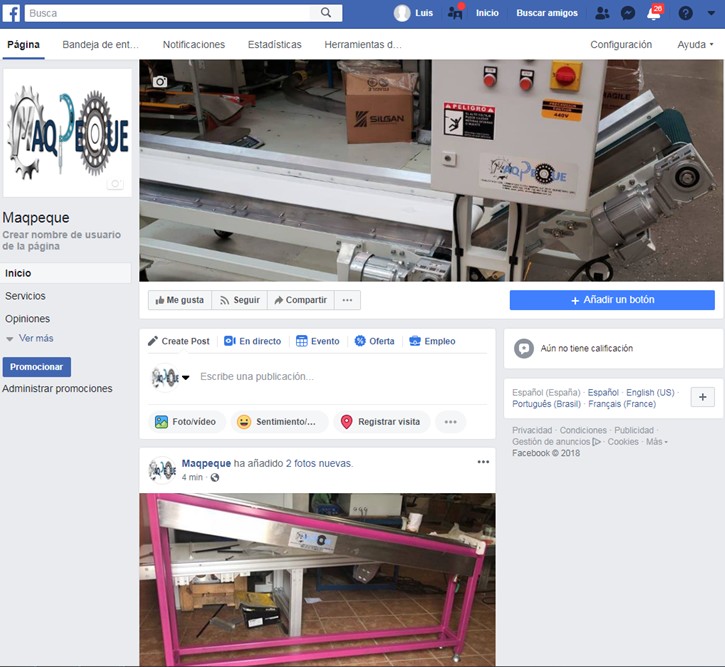Open more options beside Compartir

(347, 300)
